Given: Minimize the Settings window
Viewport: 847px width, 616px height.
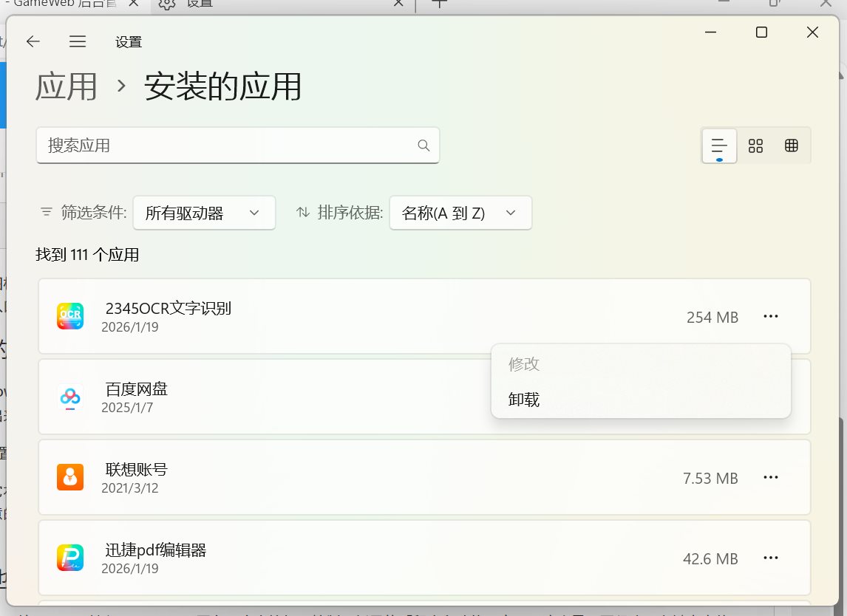Looking at the screenshot, I should coord(710,32).
